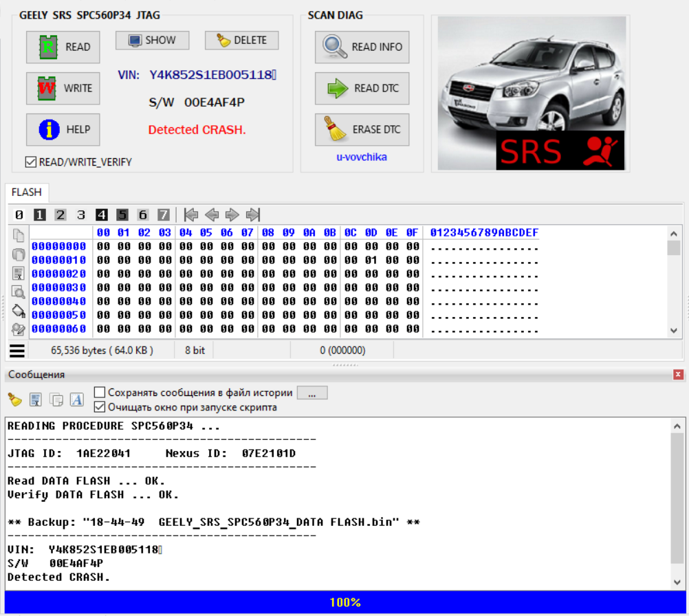The image size is (689, 616).
Task: Click the Backup filename line in log
Action: pos(214,522)
